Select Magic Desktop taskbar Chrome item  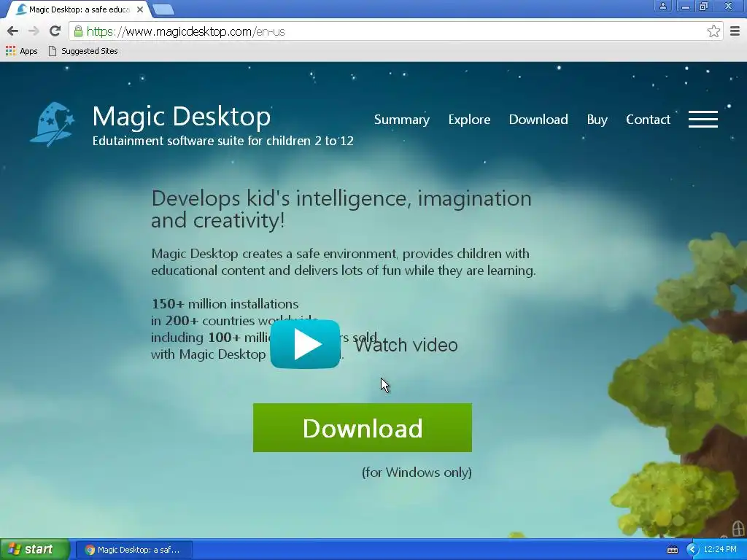point(134,550)
